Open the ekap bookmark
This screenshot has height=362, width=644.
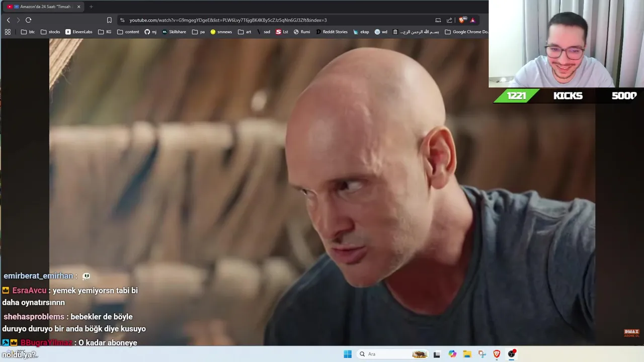coord(361,32)
